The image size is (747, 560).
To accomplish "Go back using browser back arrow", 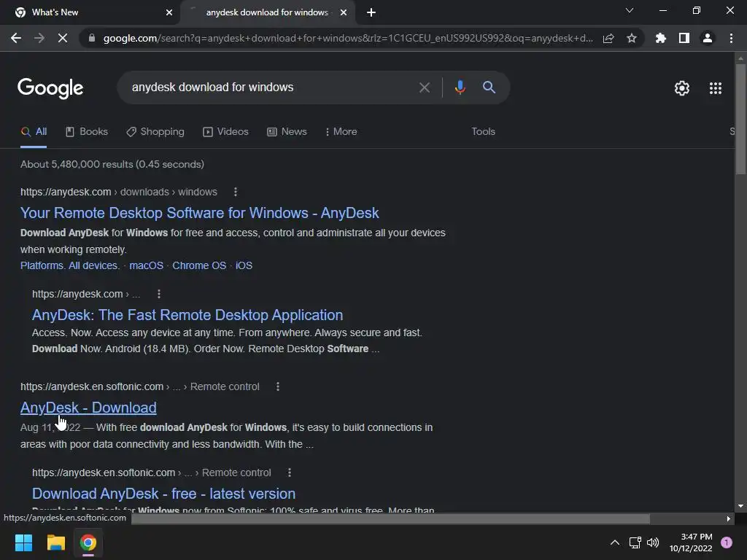I will (16, 38).
